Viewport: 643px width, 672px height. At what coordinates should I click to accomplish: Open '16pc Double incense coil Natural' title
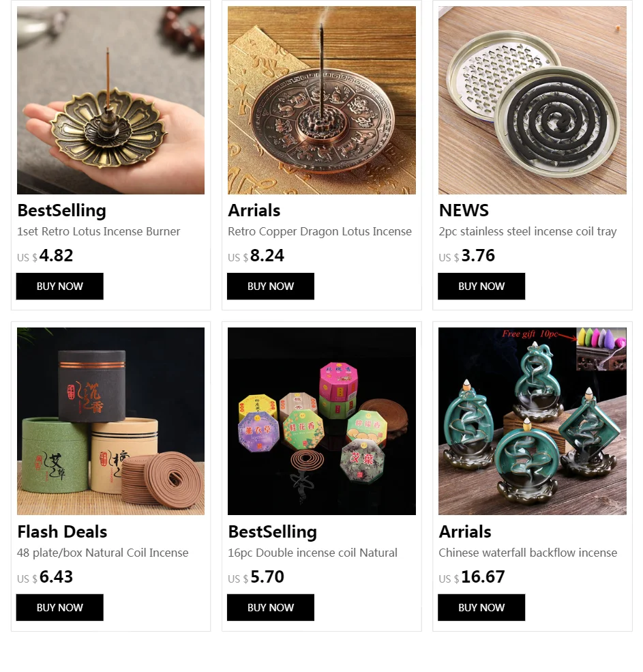(x=312, y=553)
